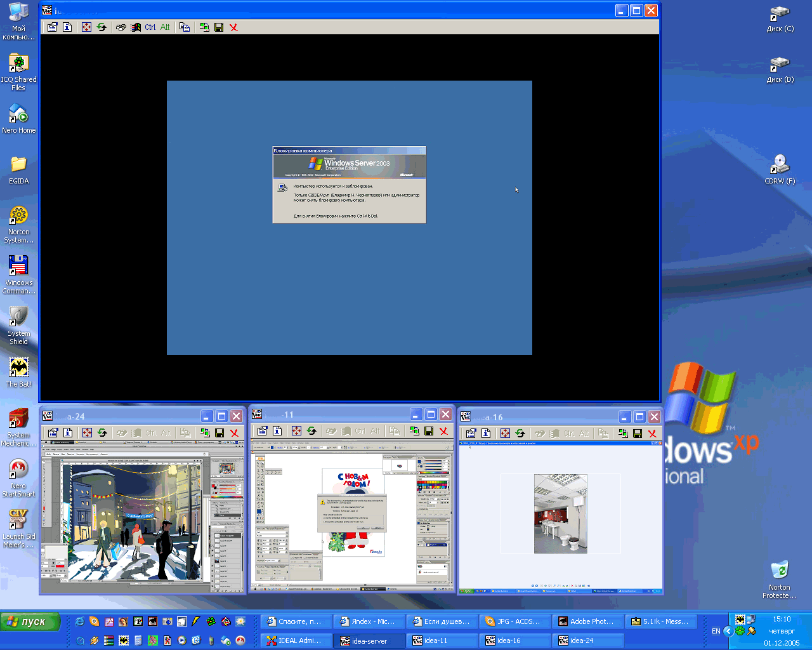
Task: Refresh the screen in the idea-server VNC window
Action: coord(101,27)
